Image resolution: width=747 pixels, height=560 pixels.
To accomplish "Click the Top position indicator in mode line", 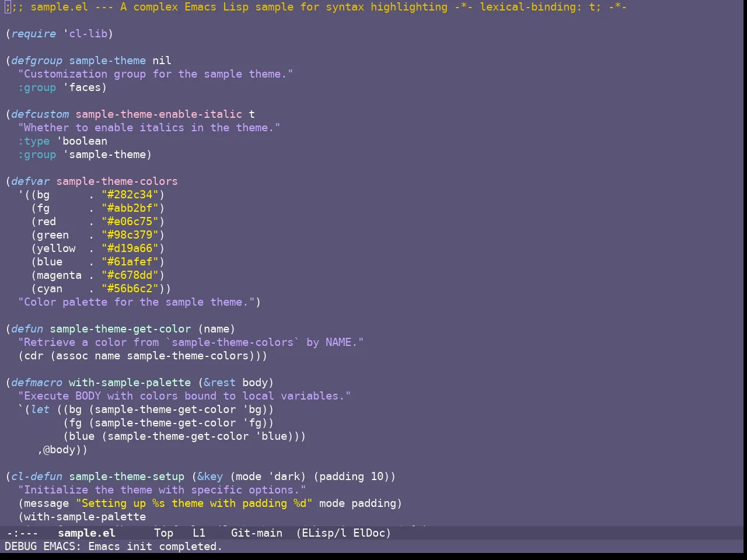I will [x=163, y=533].
